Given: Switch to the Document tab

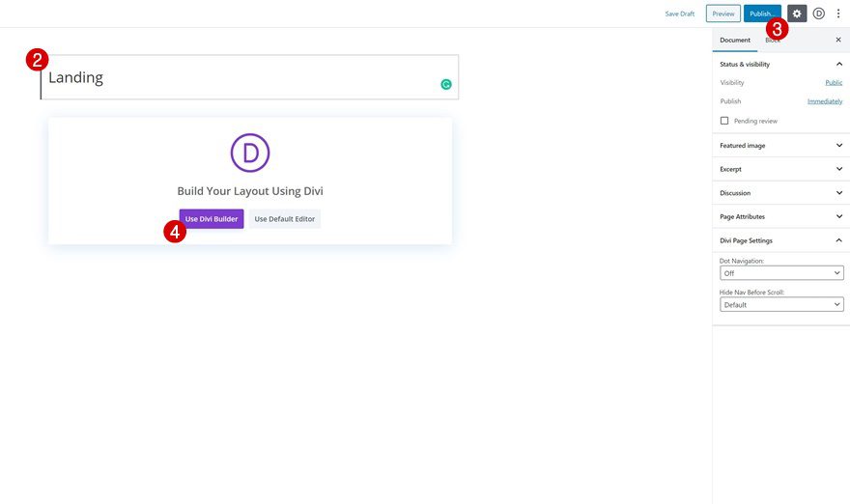Looking at the screenshot, I should [x=735, y=41].
